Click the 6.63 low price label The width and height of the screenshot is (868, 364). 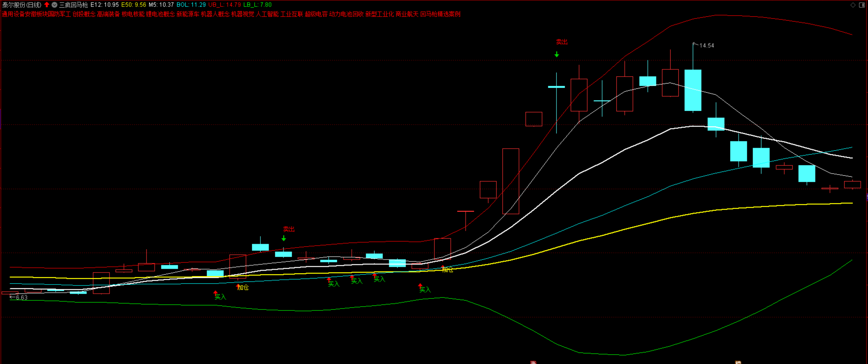[21, 297]
